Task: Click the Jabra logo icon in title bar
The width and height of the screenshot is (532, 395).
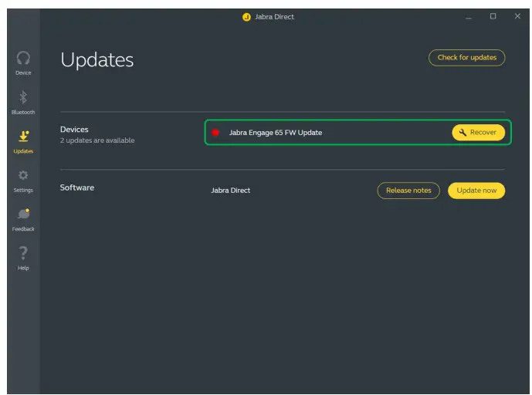Action: [246, 17]
